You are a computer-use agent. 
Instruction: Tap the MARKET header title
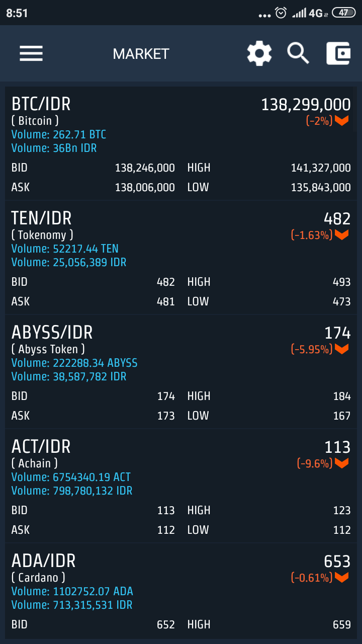click(141, 54)
